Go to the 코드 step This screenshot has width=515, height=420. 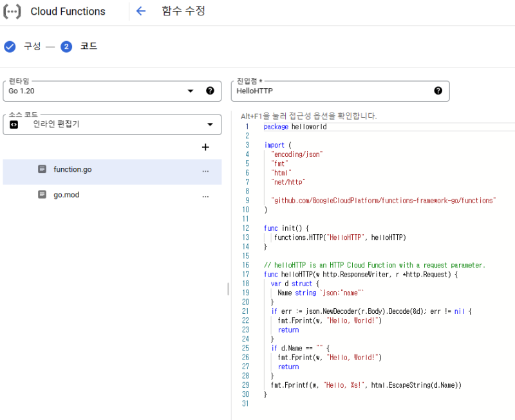click(89, 46)
